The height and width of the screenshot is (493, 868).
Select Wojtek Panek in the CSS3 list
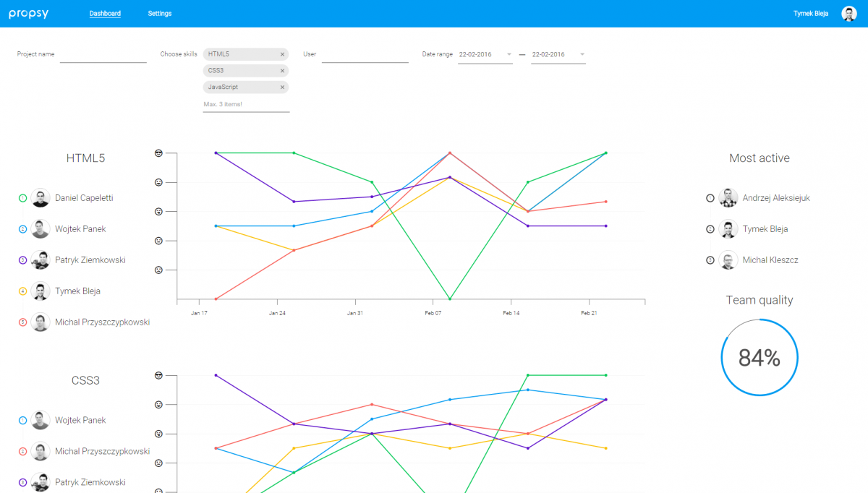[x=80, y=421]
